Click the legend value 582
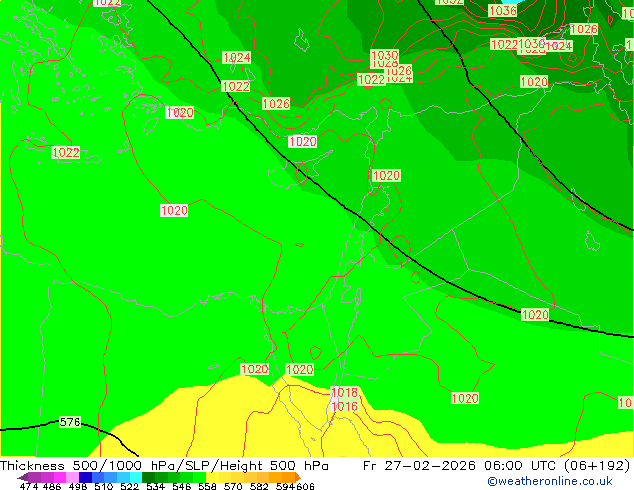The width and height of the screenshot is (634, 490). [x=258, y=486]
